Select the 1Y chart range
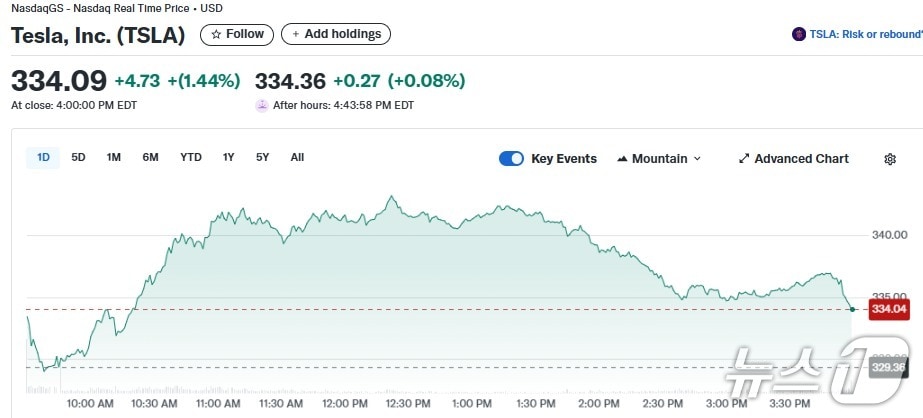This screenshot has width=923, height=418. click(x=229, y=157)
